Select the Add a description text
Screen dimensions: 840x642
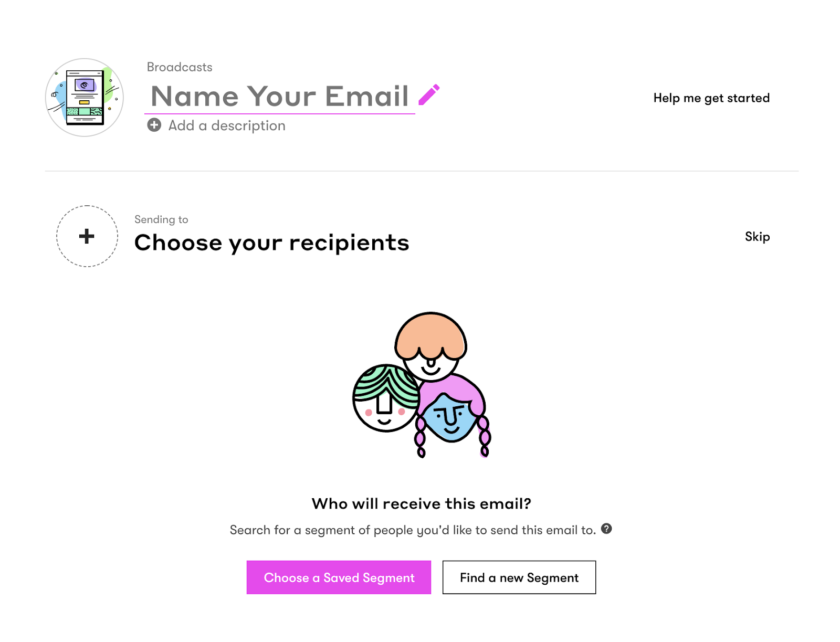point(227,125)
